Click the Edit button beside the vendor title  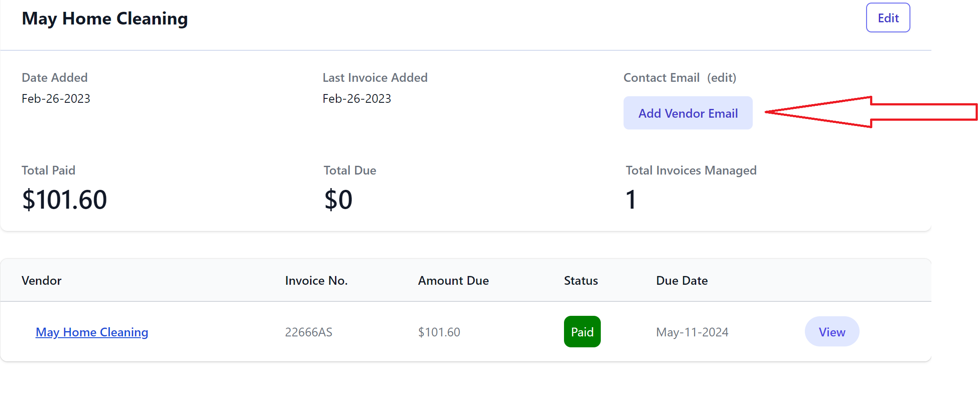click(888, 18)
